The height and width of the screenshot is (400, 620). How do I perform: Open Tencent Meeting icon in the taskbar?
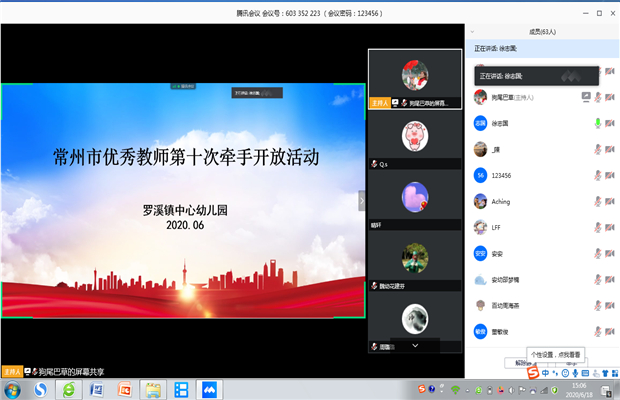pos(210,389)
